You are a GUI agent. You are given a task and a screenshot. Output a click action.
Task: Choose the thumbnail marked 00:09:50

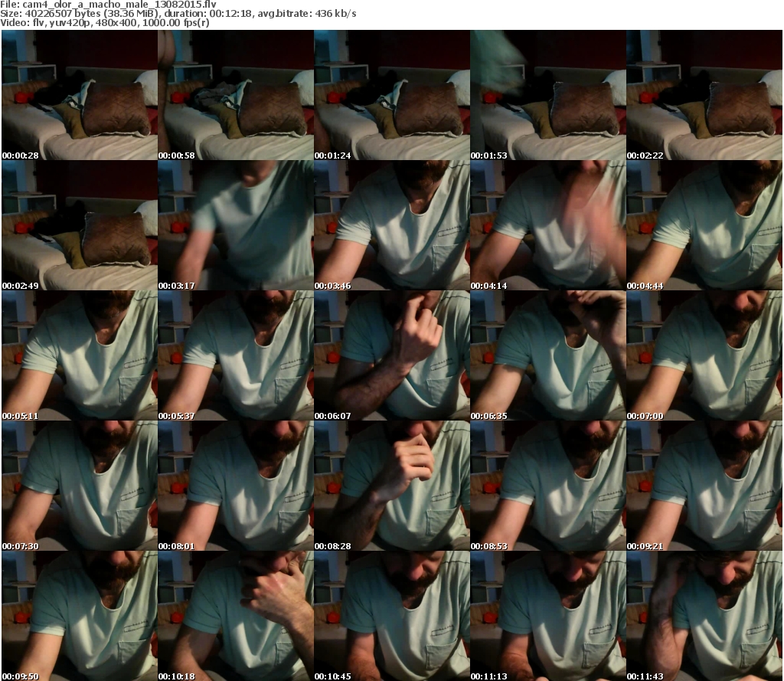[x=80, y=616]
